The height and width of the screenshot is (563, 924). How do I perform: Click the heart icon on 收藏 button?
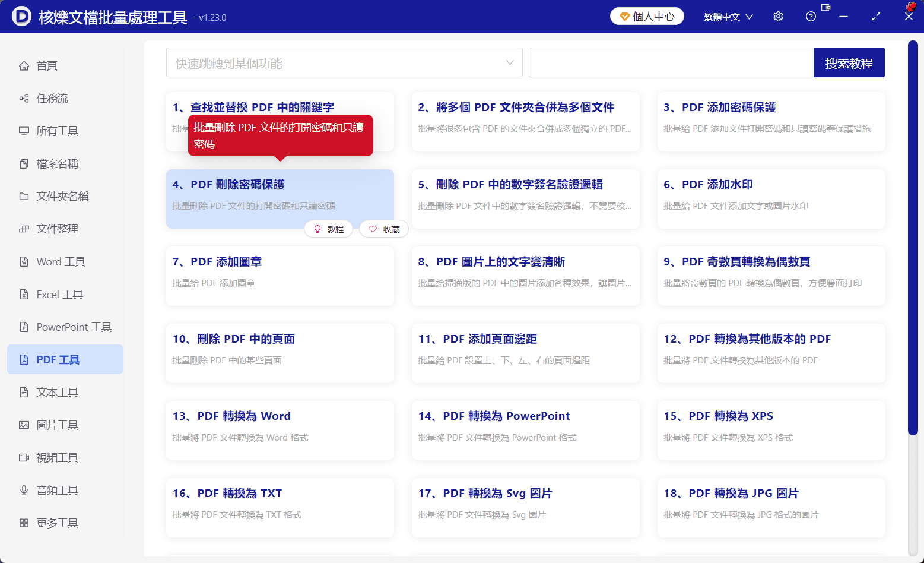coord(373,229)
